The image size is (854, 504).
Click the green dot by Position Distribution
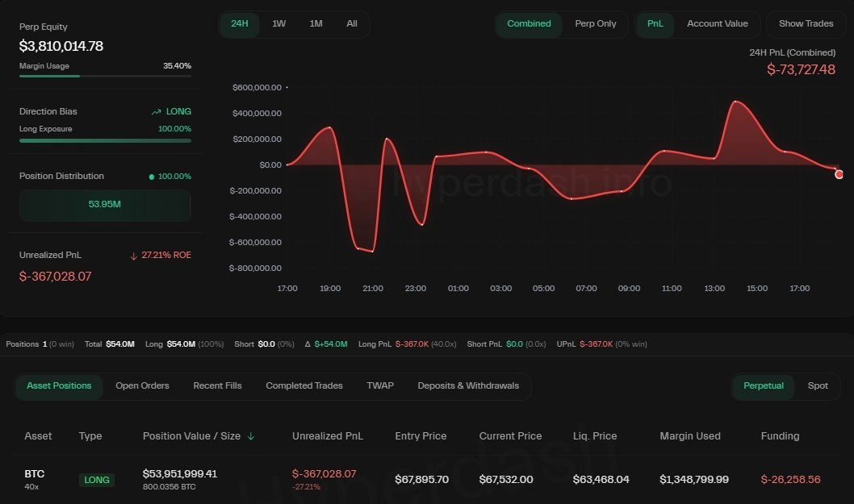tap(152, 177)
